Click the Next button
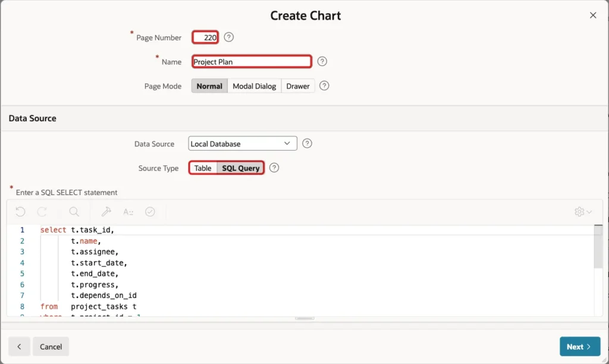The width and height of the screenshot is (609, 364). [580, 347]
